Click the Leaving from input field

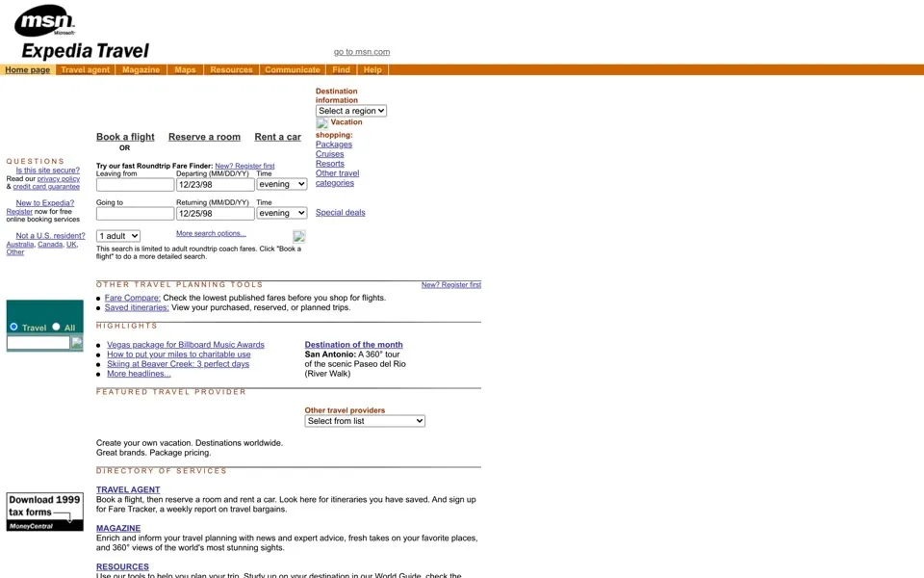point(135,185)
